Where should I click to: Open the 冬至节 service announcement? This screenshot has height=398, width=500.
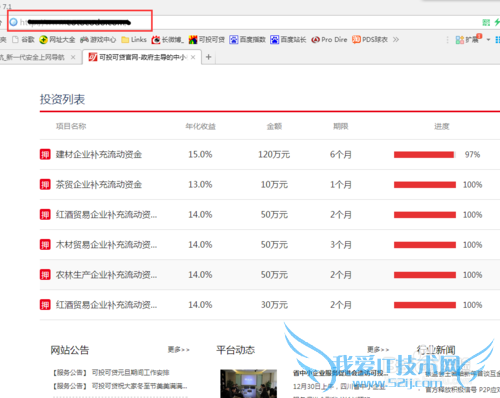pyautogui.click(x=139, y=386)
